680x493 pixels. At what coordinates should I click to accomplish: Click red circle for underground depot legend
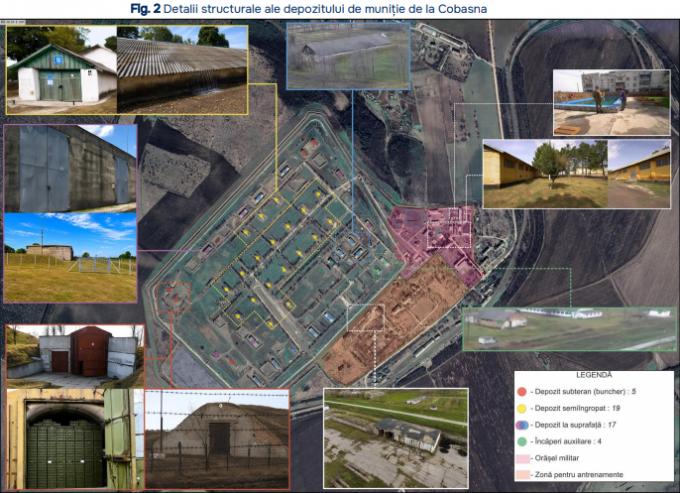coord(522,392)
